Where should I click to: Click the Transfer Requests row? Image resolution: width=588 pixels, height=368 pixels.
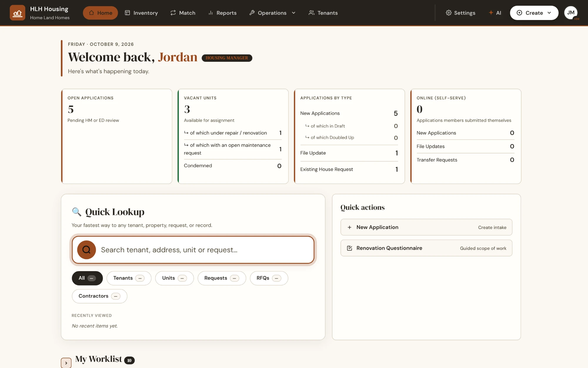pos(465,160)
